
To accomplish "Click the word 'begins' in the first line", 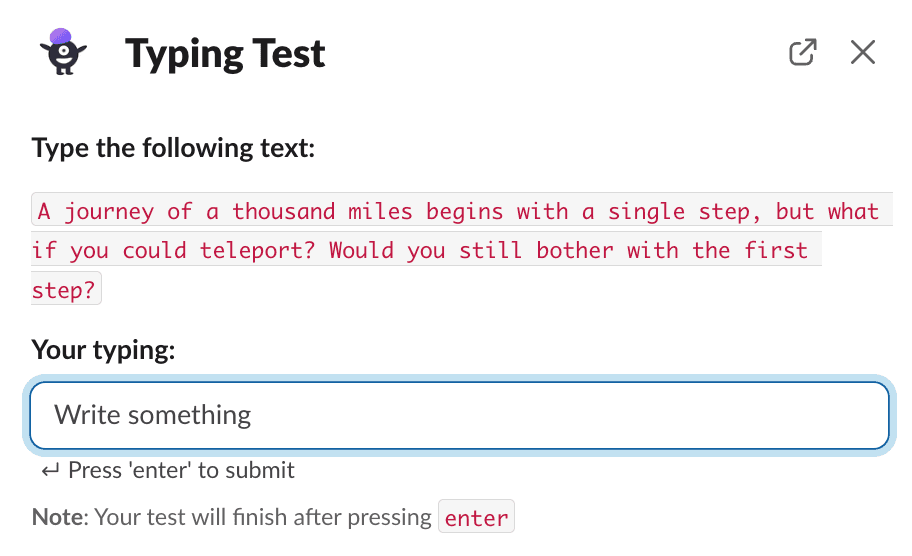I will (x=464, y=212).
